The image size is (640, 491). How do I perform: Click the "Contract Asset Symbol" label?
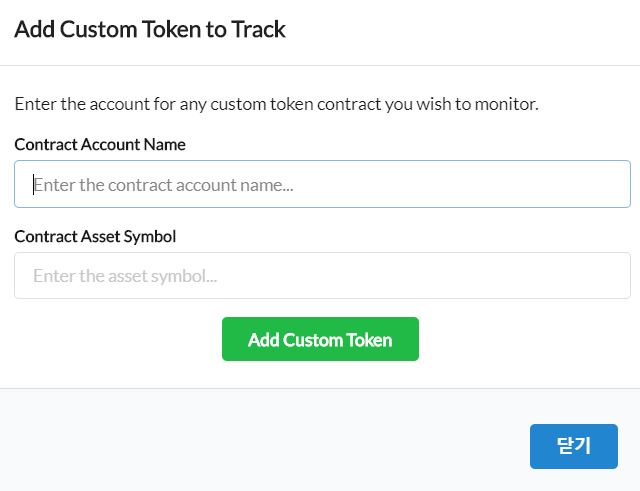pyautogui.click(x=95, y=236)
